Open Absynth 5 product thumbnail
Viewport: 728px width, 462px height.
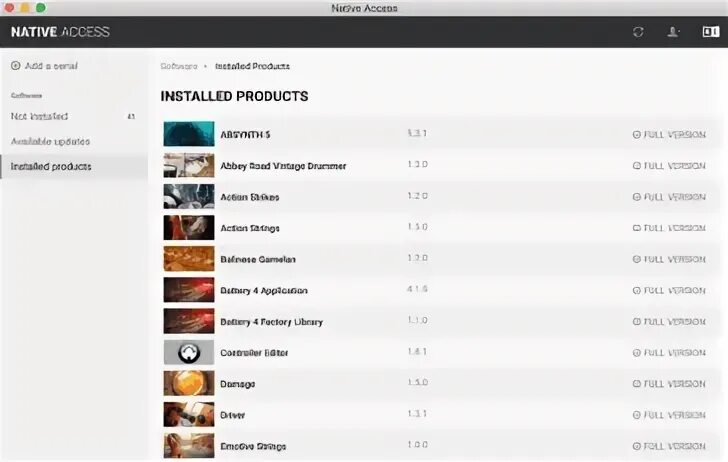189,134
